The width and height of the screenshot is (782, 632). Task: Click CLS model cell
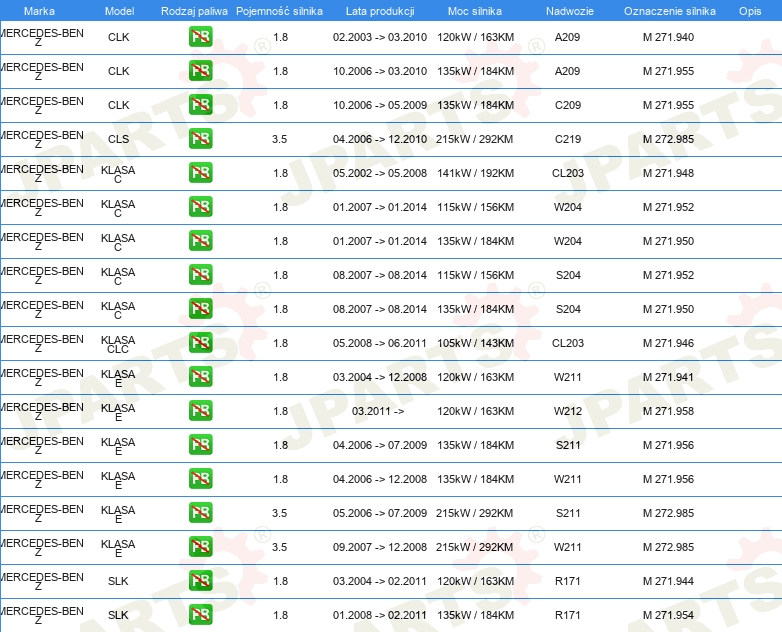119,139
